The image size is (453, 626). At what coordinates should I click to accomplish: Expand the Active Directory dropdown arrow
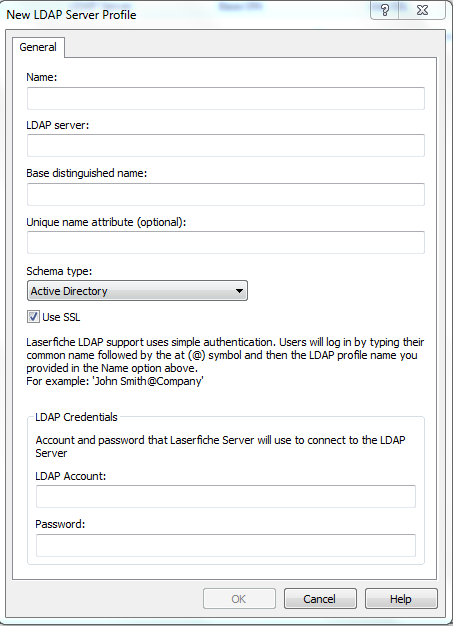point(239,291)
